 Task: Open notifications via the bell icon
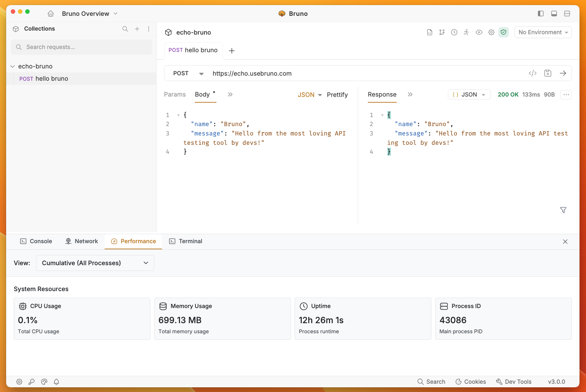pos(56,382)
